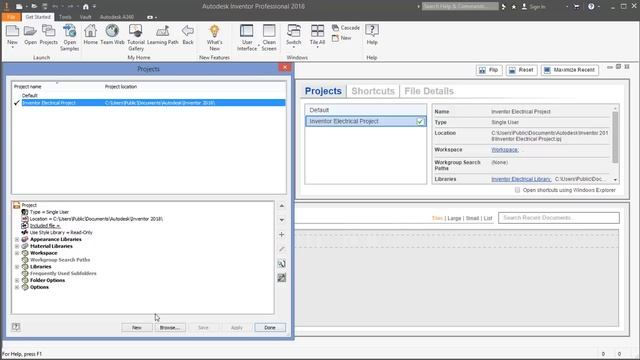Click the add plus icon in Projects dialog

[282, 235]
